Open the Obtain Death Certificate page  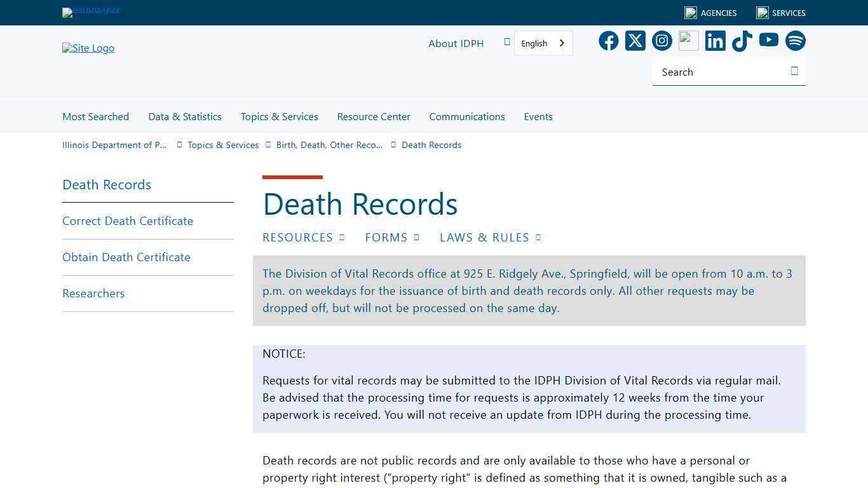(x=126, y=257)
